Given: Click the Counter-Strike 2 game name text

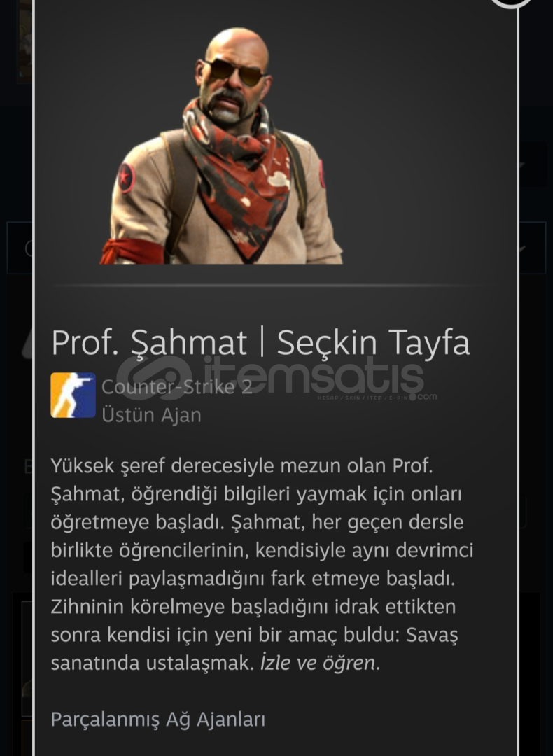Looking at the screenshot, I should (177, 386).
